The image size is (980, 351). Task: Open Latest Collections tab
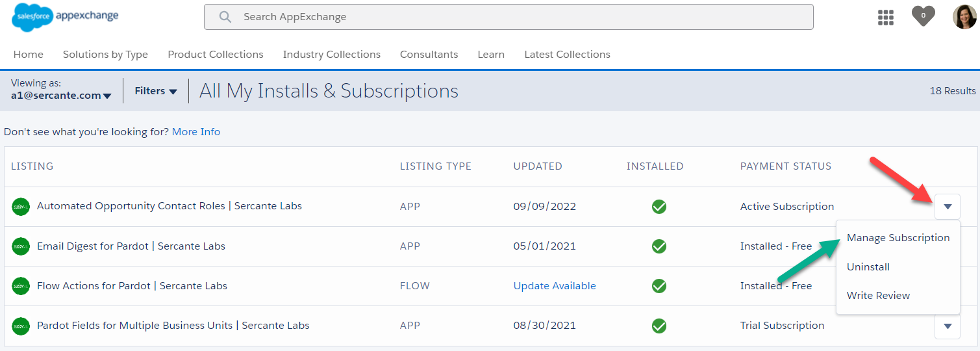point(568,55)
